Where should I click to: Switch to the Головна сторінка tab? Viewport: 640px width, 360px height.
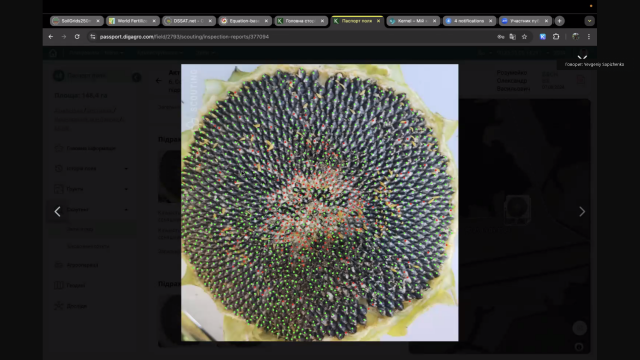pos(300,21)
